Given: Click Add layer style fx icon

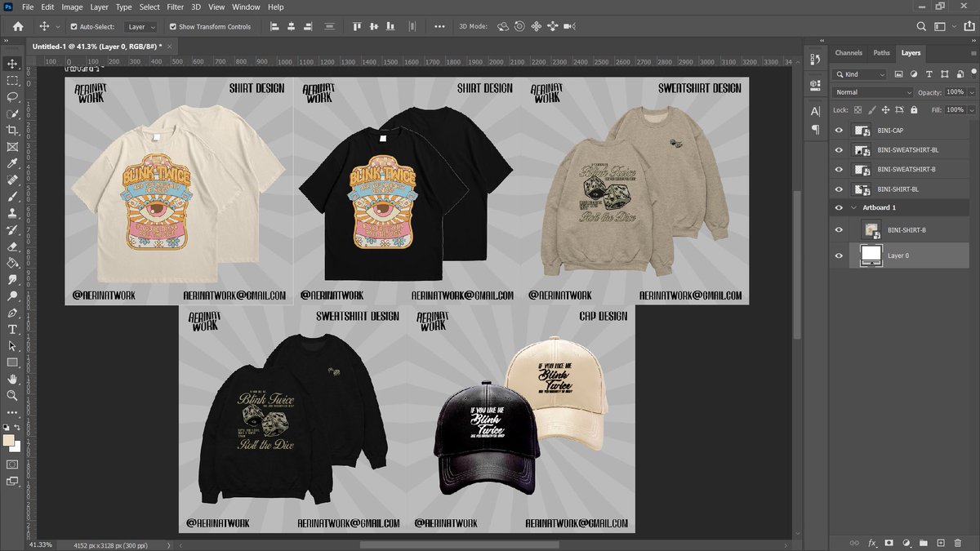Looking at the screenshot, I should click(x=871, y=542).
